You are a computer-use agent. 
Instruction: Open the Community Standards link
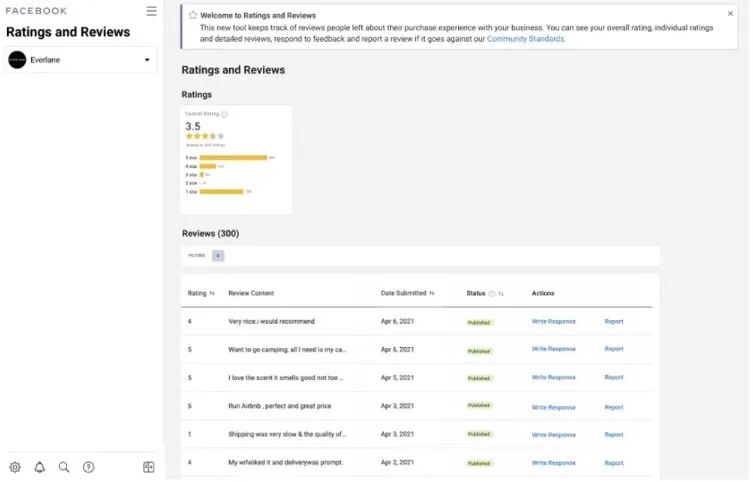[x=525, y=39]
